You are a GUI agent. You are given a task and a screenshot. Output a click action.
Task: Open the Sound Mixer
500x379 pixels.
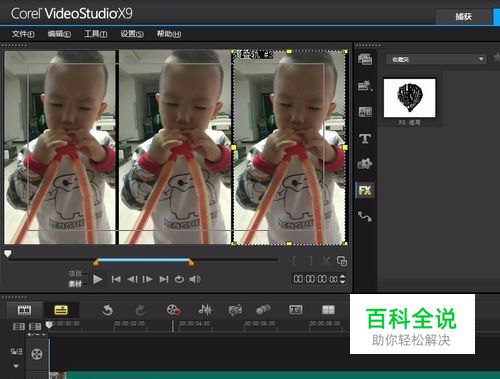pyautogui.click(x=205, y=310)
